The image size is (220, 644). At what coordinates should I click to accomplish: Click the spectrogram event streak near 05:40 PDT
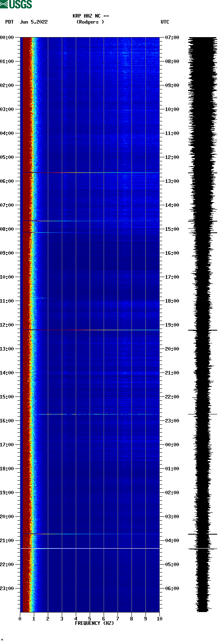click(x=90, y=173)
